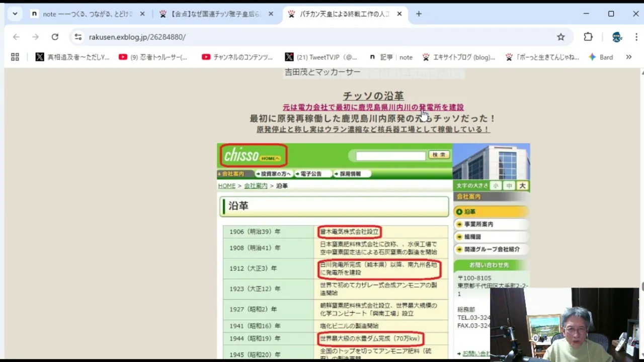Select the バチカン天皇による終戦工作 tab
Screen dimensions: 644x362
click(x=346, y=14)
